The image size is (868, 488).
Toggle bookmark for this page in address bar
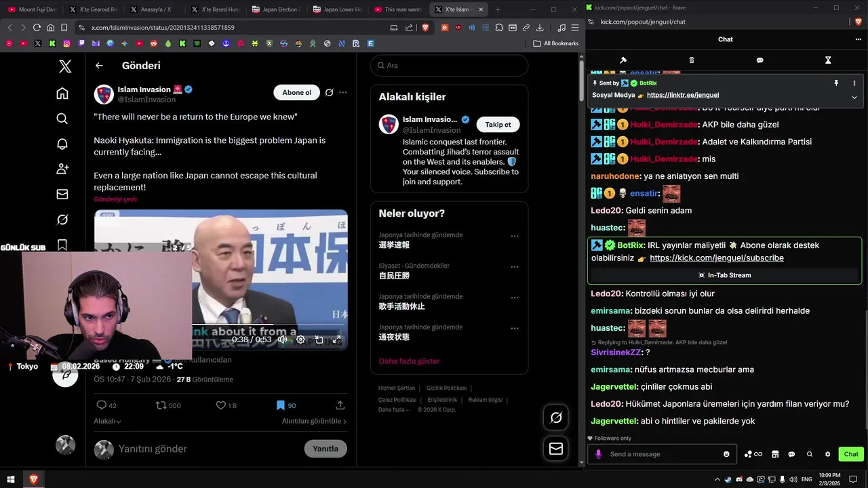(x=64, y=28)
